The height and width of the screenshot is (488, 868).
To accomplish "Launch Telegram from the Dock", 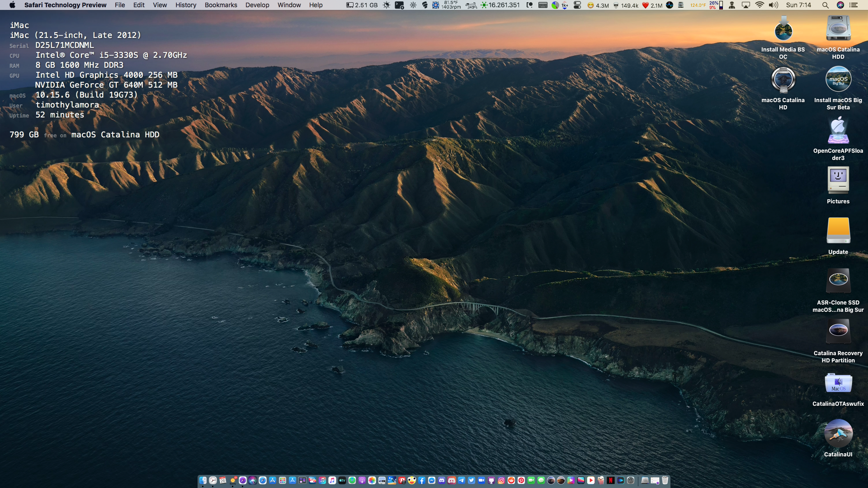I will 462,480.
